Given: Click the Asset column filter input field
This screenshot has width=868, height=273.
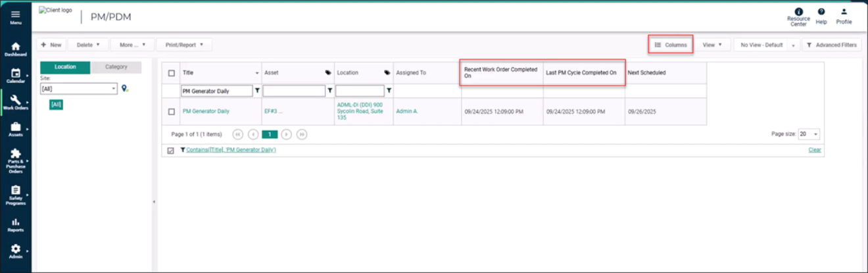Looking at the screenshot, I should [293, 91].
